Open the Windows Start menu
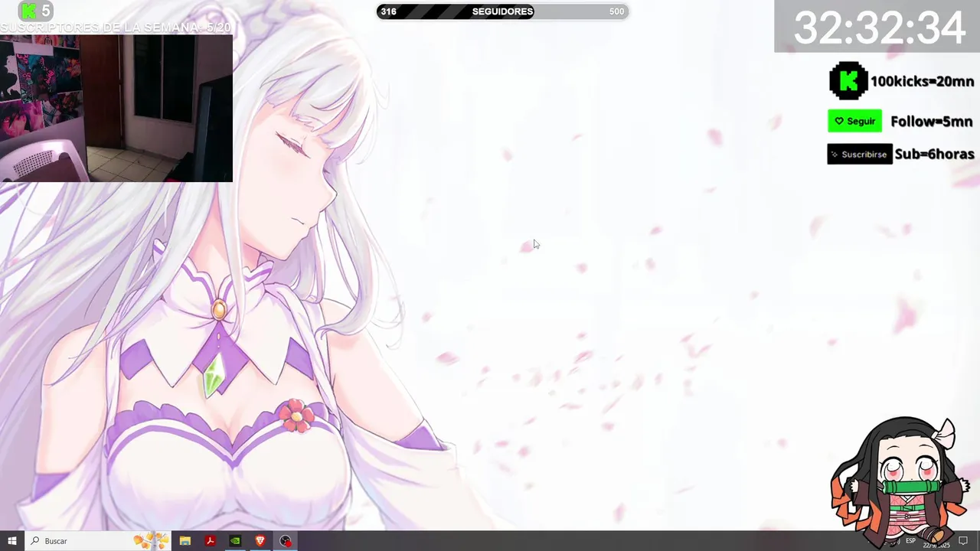Screen dimensions: 980x551 pyautogui.click(x=11, y=541)
